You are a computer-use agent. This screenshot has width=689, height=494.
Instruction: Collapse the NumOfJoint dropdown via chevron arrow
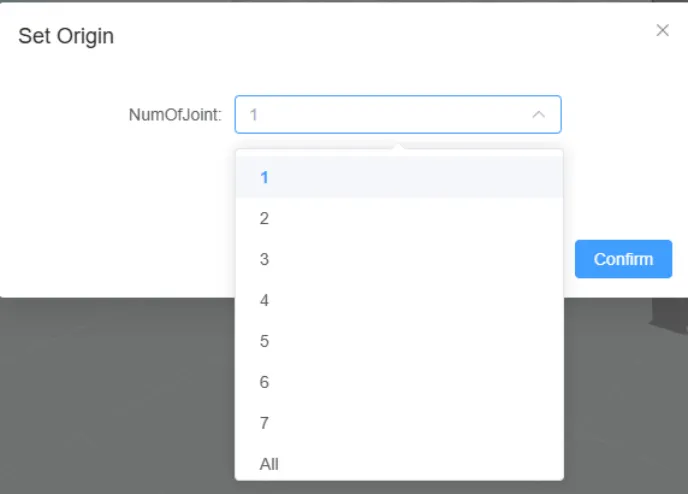[x=539, y=115]
